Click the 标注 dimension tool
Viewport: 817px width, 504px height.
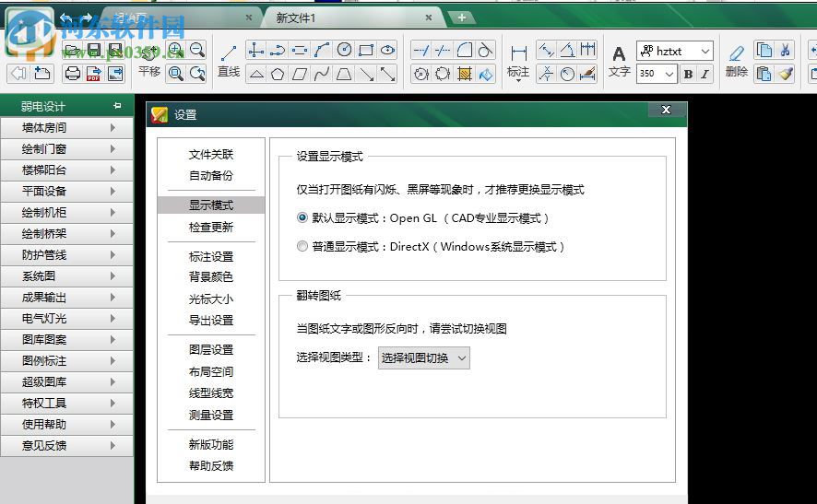click(x=518, y=62)
